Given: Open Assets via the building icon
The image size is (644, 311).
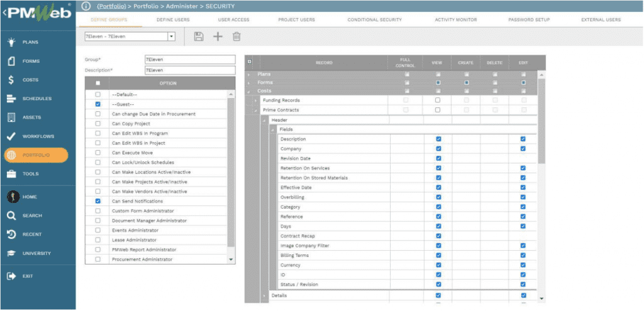Looking at the screenshot, I should [12, 117].
